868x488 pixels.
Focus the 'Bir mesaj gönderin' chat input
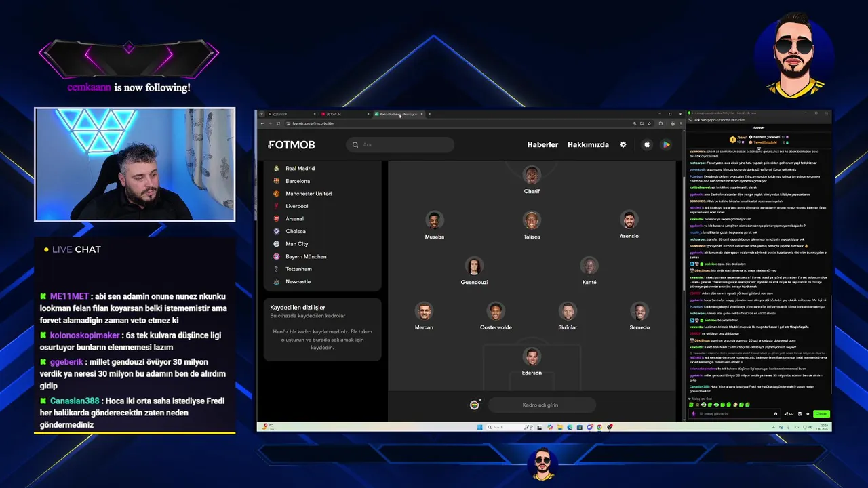click(x=734, y=413)
